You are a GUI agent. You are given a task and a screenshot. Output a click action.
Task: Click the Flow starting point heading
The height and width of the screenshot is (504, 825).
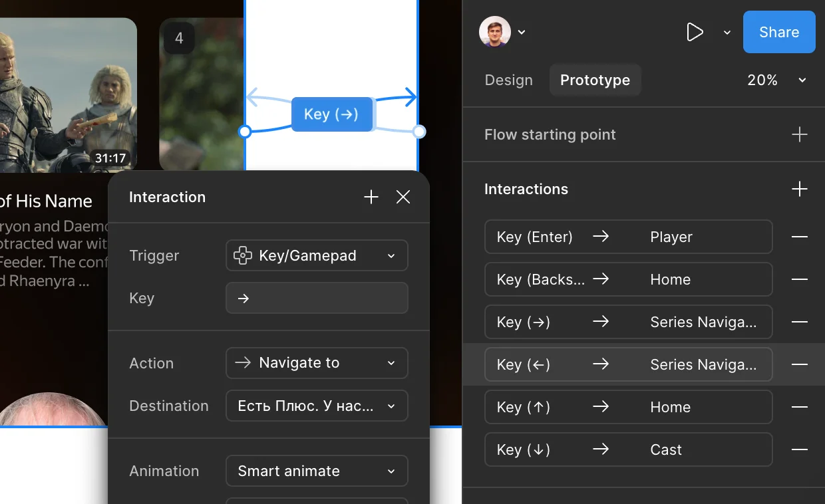[x=550, y=134]
